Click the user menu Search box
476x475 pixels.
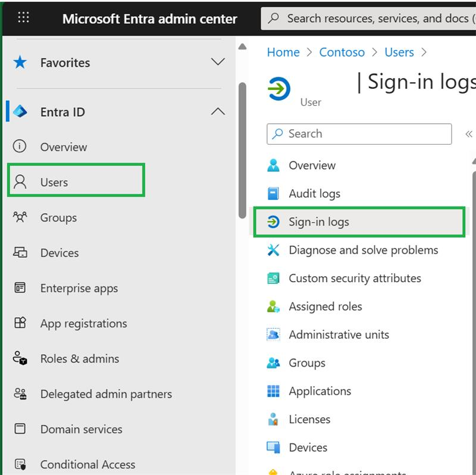(359, 134)
